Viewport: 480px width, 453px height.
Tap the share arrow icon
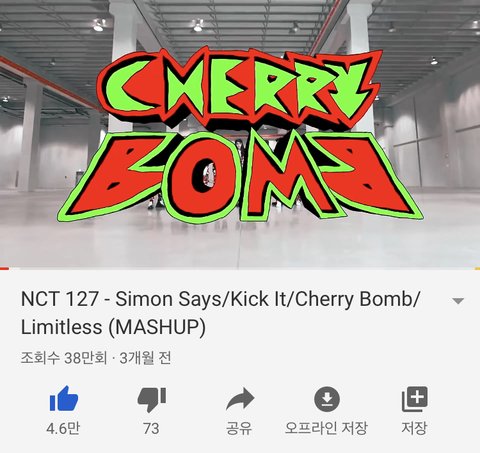click(x=240, y=399)
